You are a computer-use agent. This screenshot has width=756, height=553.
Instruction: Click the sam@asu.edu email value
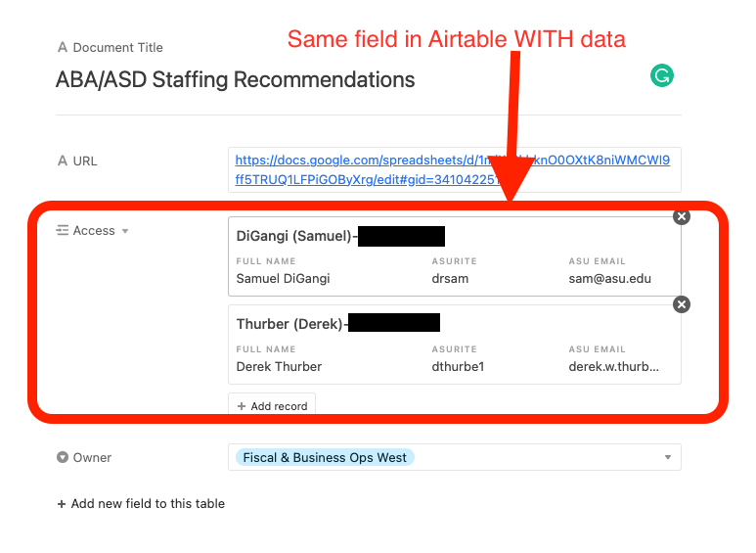point(610,278)
